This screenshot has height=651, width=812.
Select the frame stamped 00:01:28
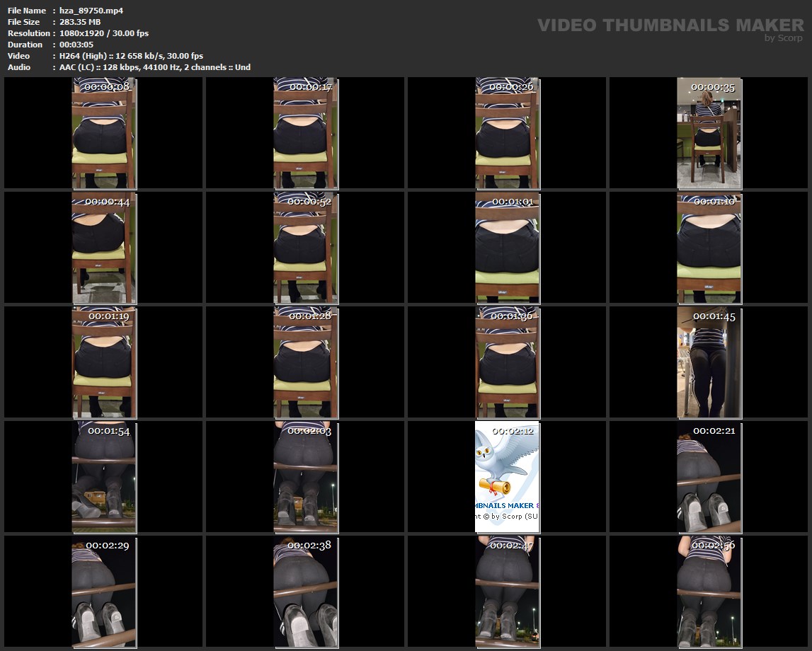pyautogui.click(x=306, y=362)
